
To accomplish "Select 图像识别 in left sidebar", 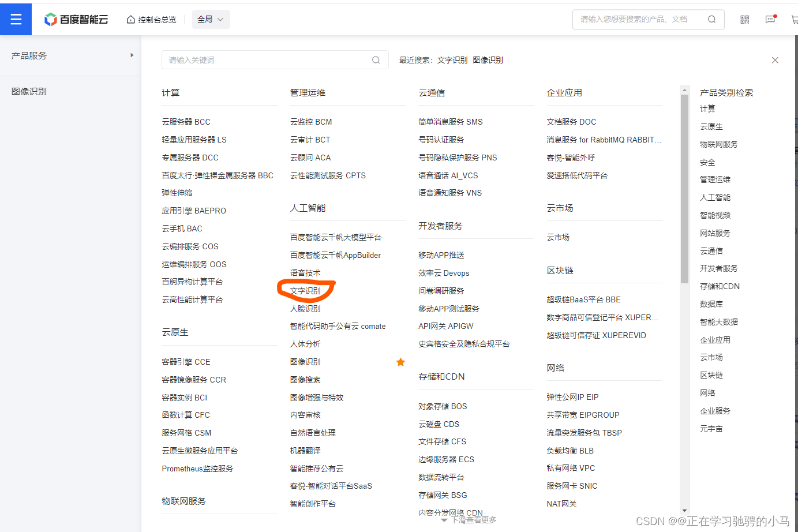I will (x=29, y=91).
